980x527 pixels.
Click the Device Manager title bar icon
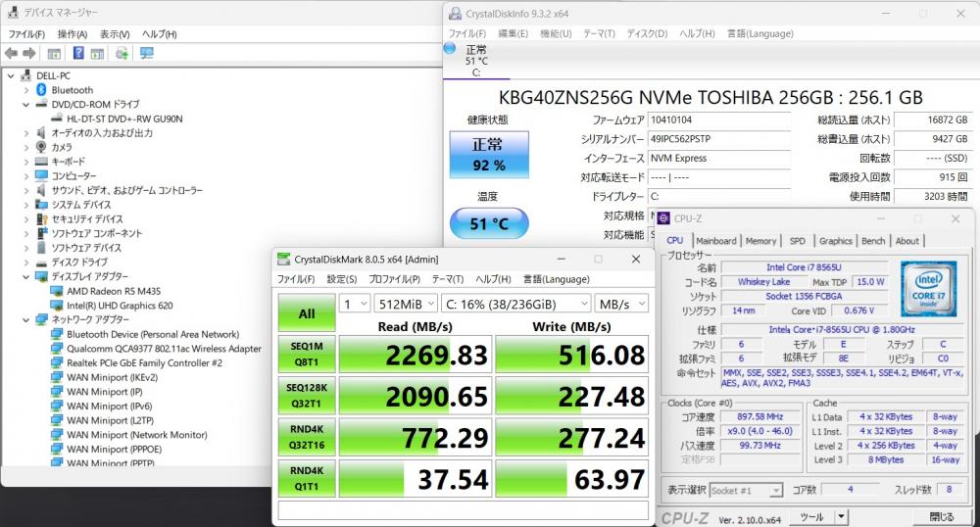click(13, 12)
